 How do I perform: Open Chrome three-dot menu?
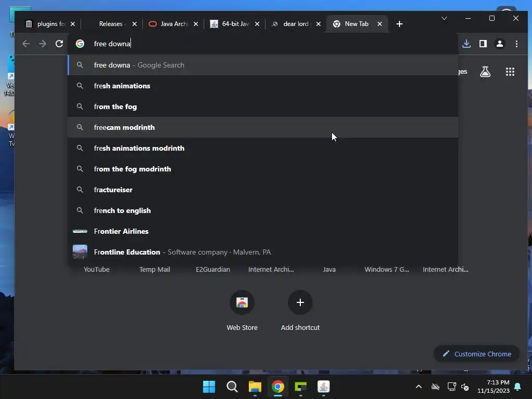(x=516, y=44)
